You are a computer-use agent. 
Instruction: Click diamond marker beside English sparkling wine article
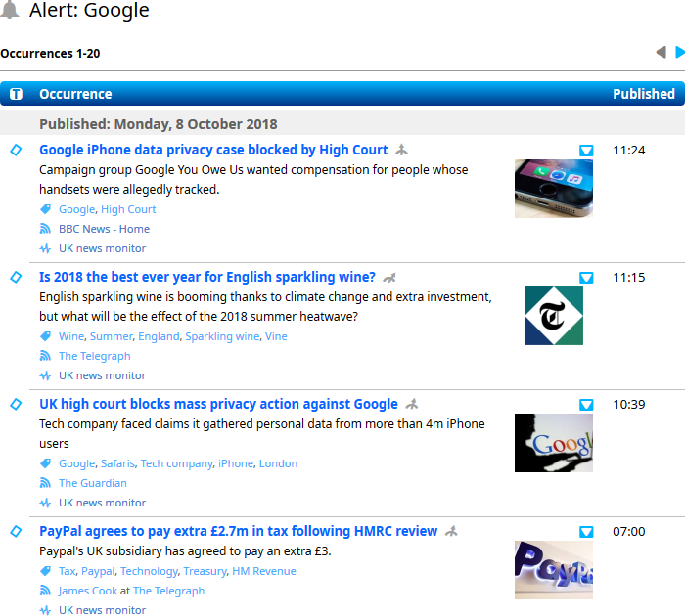pyautogui.click(x=17, y=277)
